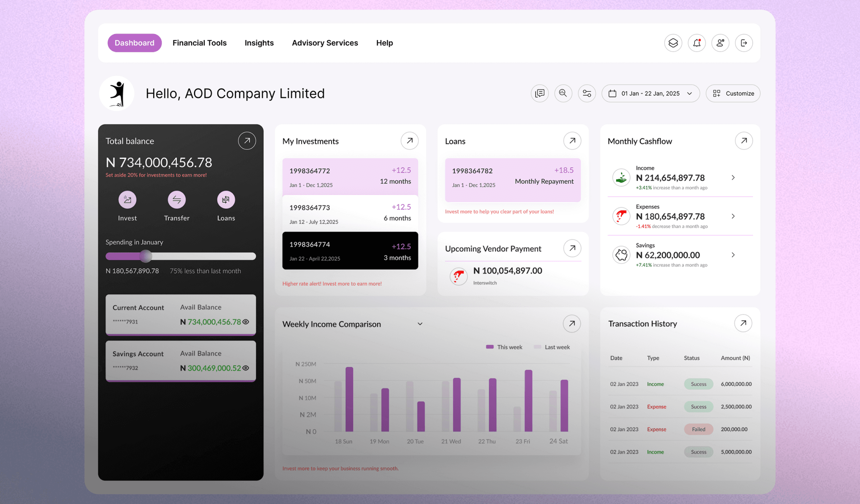The image size is (860, 504).
Task: Click the search magnifier icon
Action: 563,93
